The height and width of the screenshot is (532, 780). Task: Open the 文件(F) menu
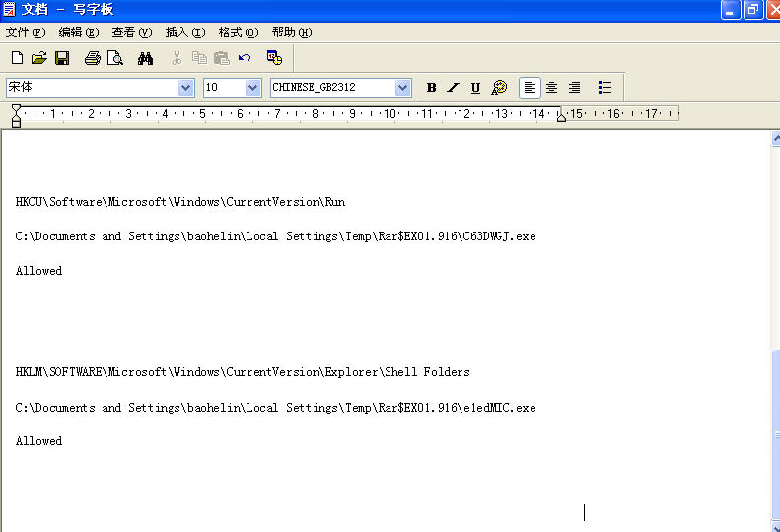tap(26, 33)
